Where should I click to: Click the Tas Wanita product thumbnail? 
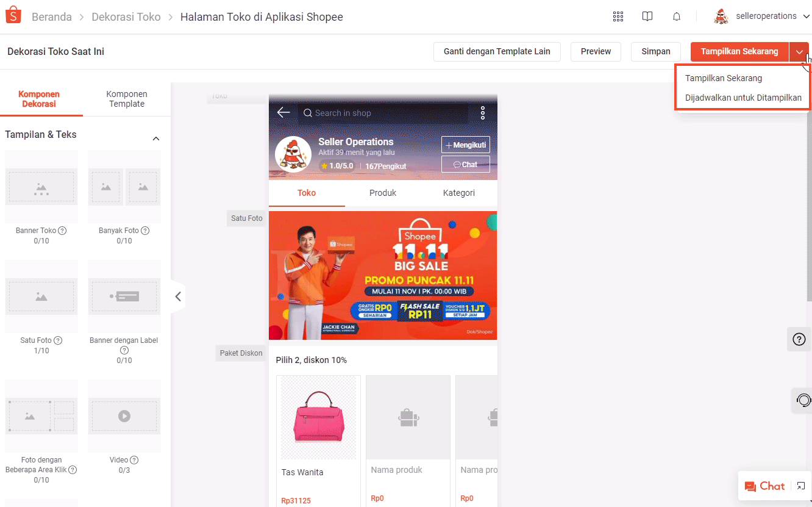coord(318,417)
